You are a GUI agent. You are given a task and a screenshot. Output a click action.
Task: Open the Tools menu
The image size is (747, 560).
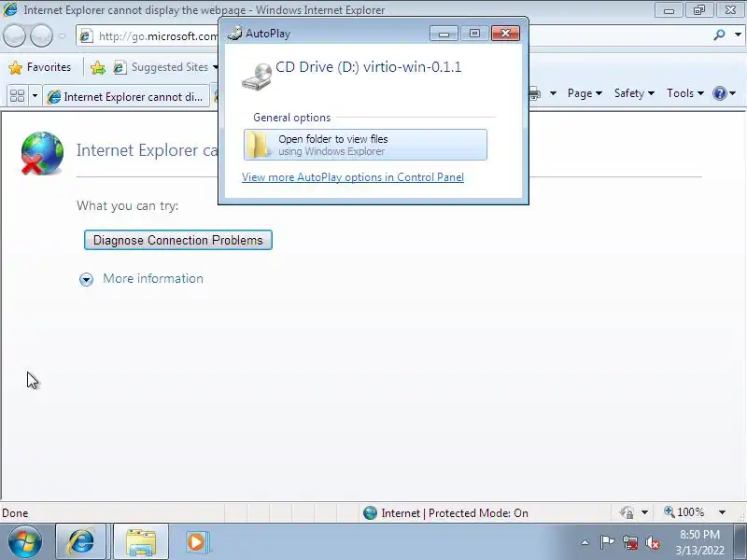[685, 93]
